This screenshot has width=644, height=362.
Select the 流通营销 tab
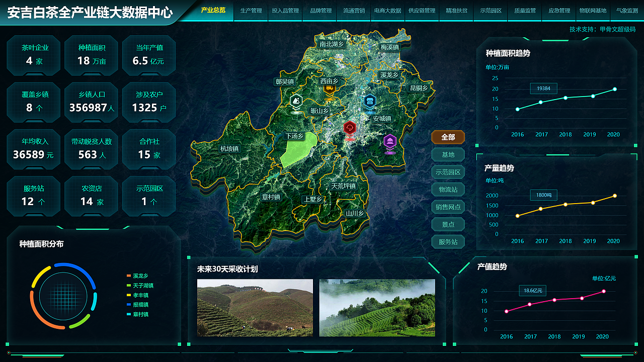click(x=354, y=11)
